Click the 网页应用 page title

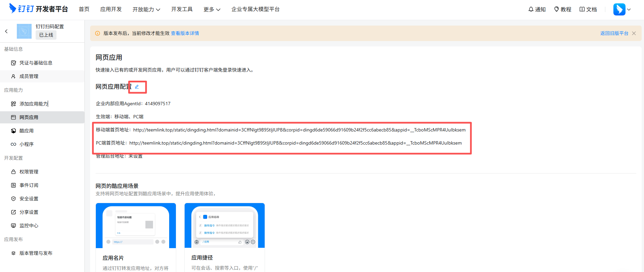(109, 57)
